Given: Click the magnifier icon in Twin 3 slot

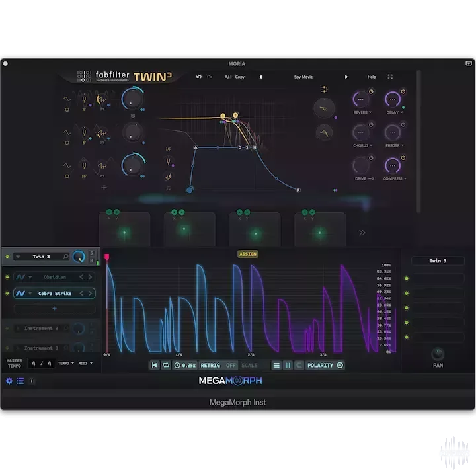Looking at the screenshot, I should point(65,257).
